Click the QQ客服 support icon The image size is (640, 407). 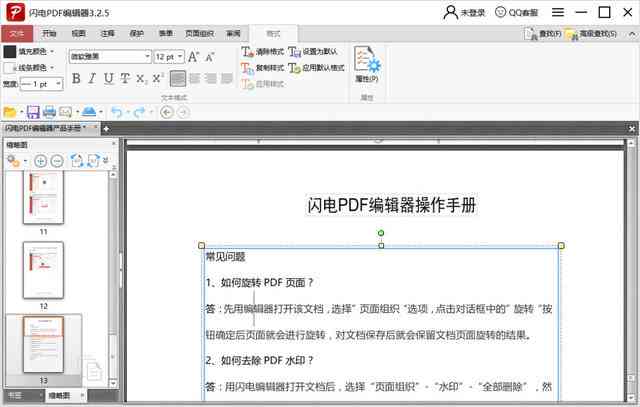(x=516, y=12)
